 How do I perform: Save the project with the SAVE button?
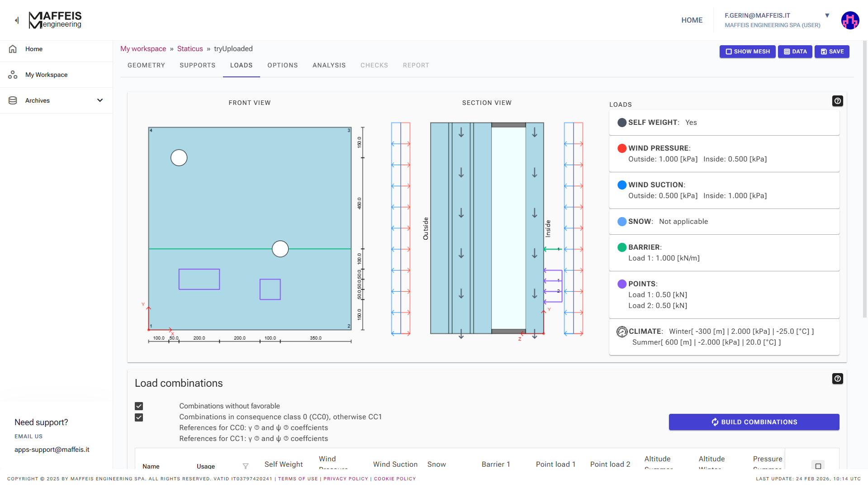(832, 52)
